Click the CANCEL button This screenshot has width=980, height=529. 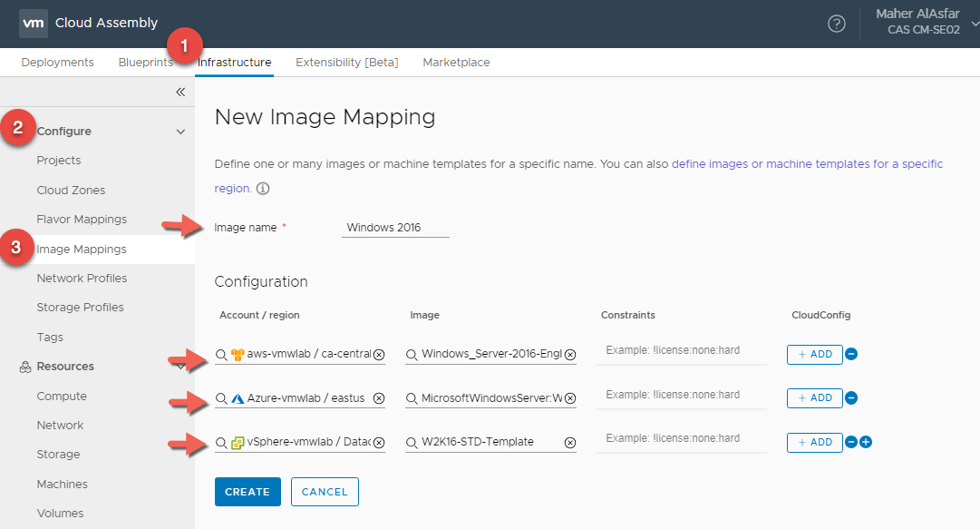325,492
